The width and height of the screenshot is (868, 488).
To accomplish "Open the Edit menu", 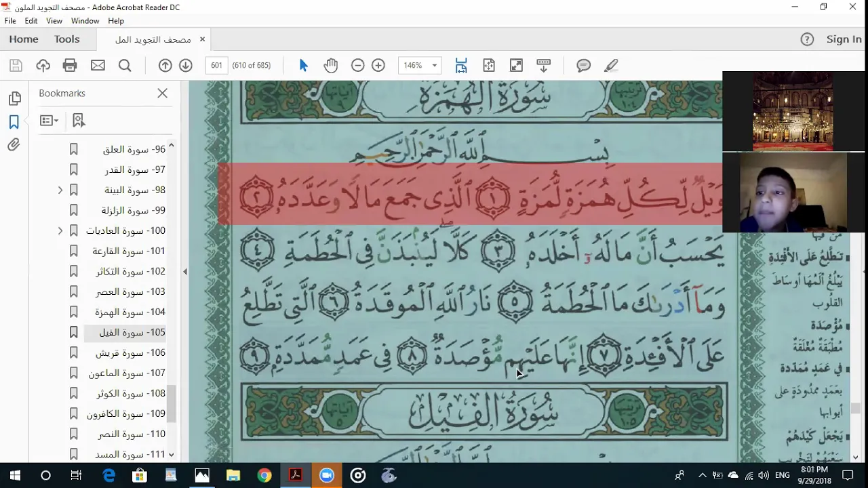I will point(31,21).
